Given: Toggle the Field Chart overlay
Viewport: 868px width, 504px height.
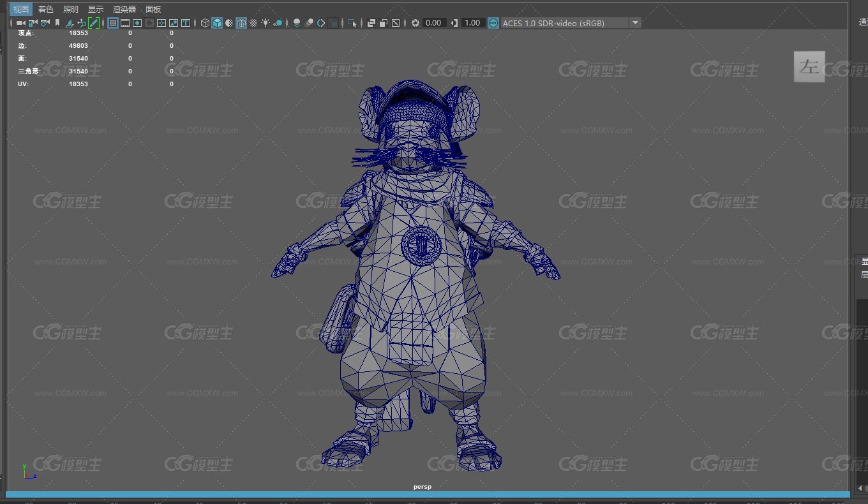Looking at the screenshot, I should tap(161, 23).
